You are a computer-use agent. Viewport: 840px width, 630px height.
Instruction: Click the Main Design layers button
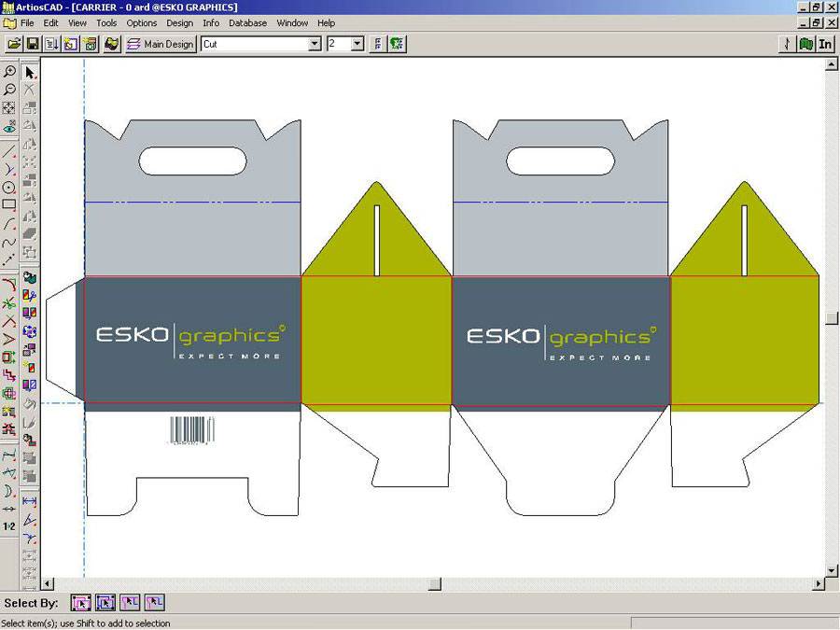[x=161, y=44]
